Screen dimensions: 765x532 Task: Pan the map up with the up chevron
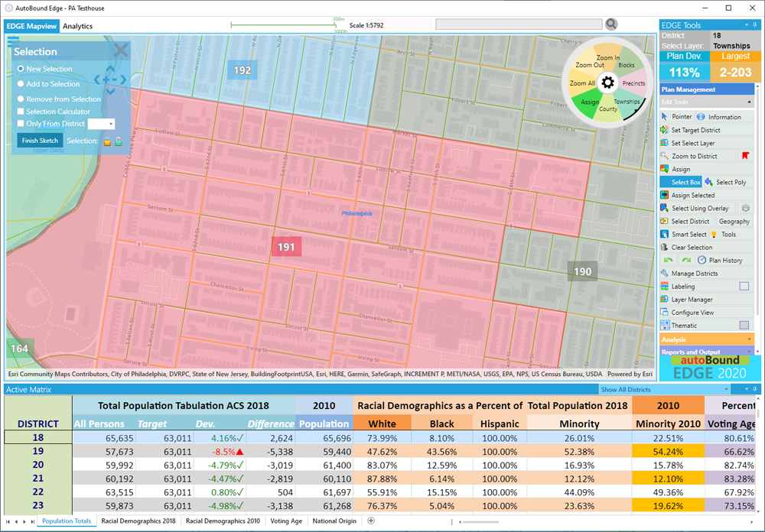tap(110, 70)
